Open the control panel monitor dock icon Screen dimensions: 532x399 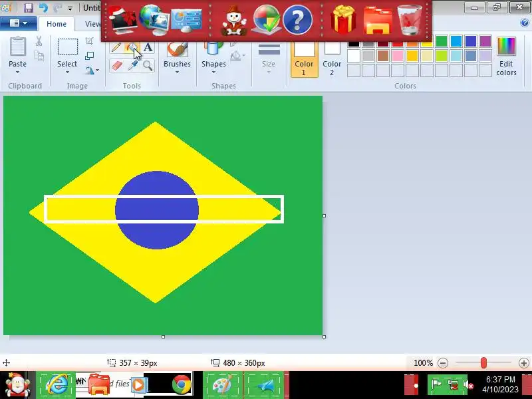coord(187,21)
